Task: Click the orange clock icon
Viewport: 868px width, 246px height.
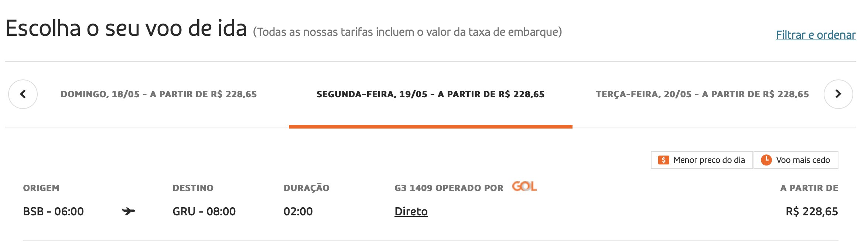Action: click(766, 160)
